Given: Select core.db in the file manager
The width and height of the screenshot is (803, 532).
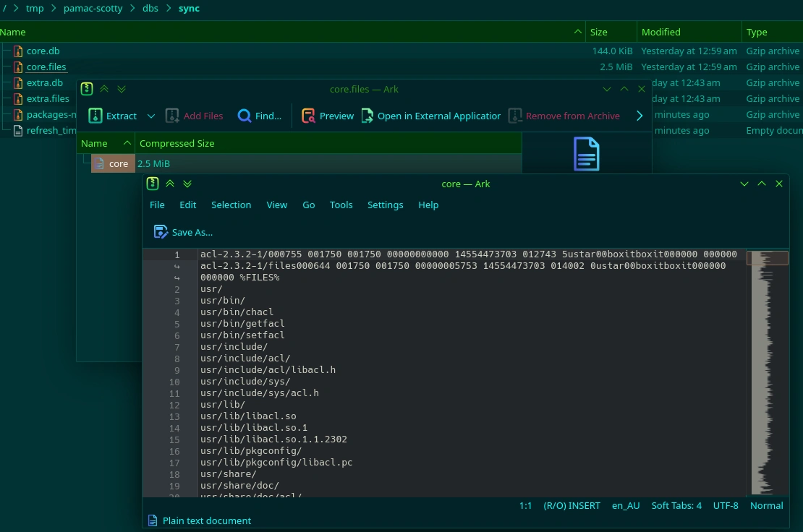Looking at the screenshot, I should coord(43,51).
